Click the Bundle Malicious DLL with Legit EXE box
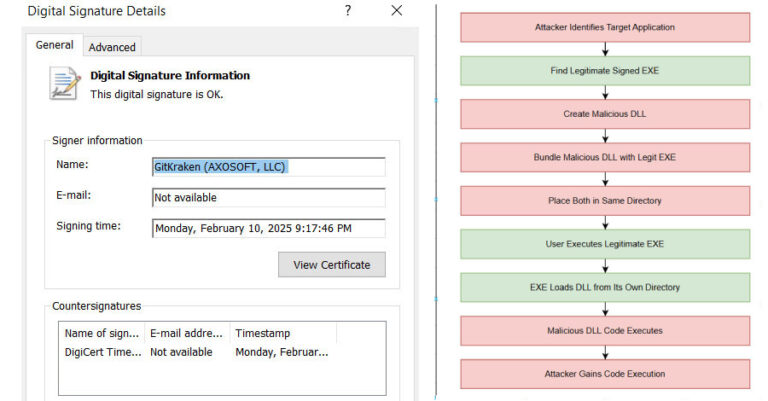 [604, 157]
